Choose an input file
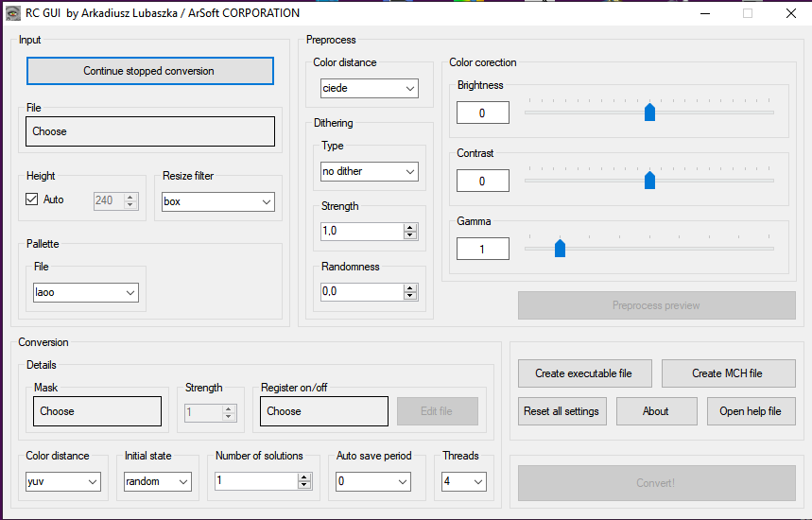Viewport: 812px width, 520px height. (150, 131)
